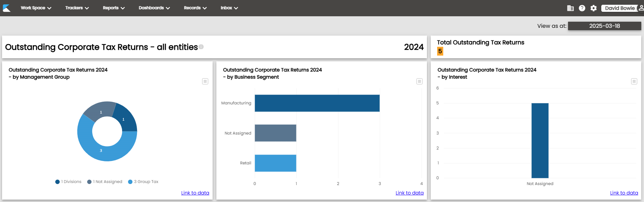The width and height of the screenshot is (644, 202).
Task: Open chart menu for Business Segment chart
Action: 419,81
